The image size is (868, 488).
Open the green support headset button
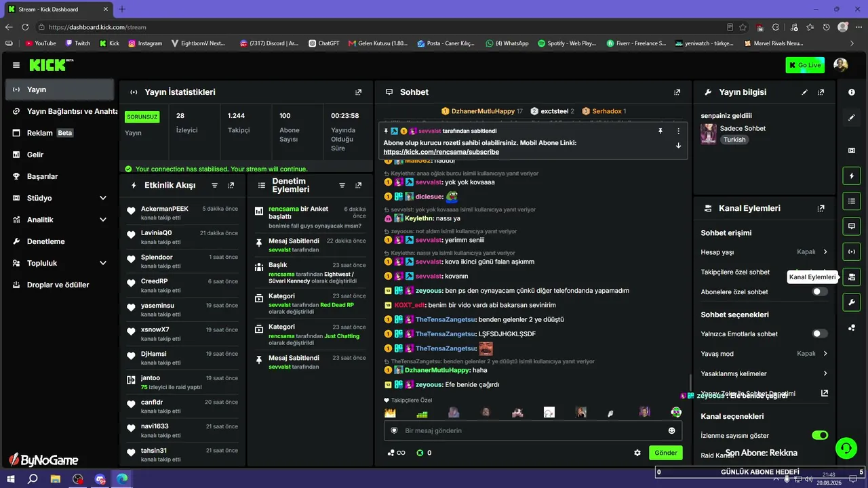846,448
